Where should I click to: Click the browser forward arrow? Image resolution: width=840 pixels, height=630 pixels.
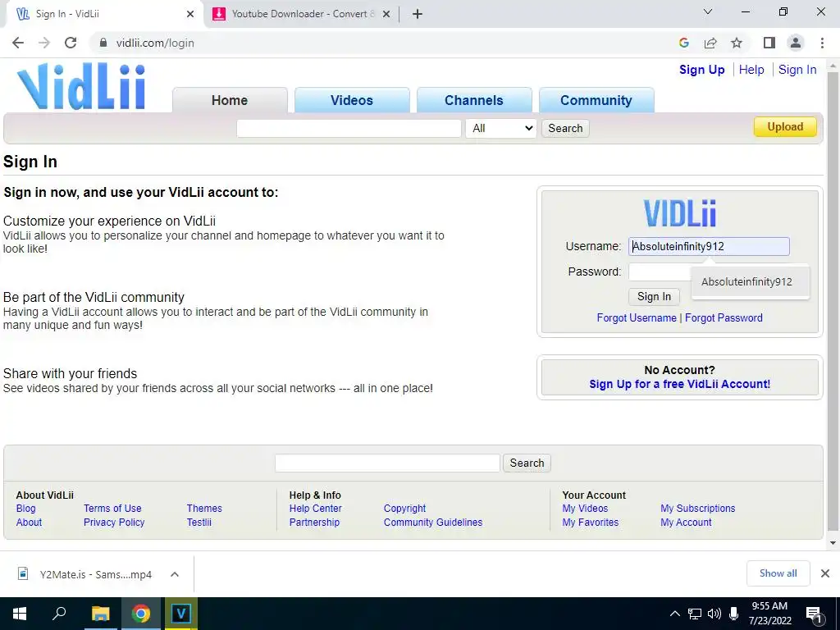(44, 43)
